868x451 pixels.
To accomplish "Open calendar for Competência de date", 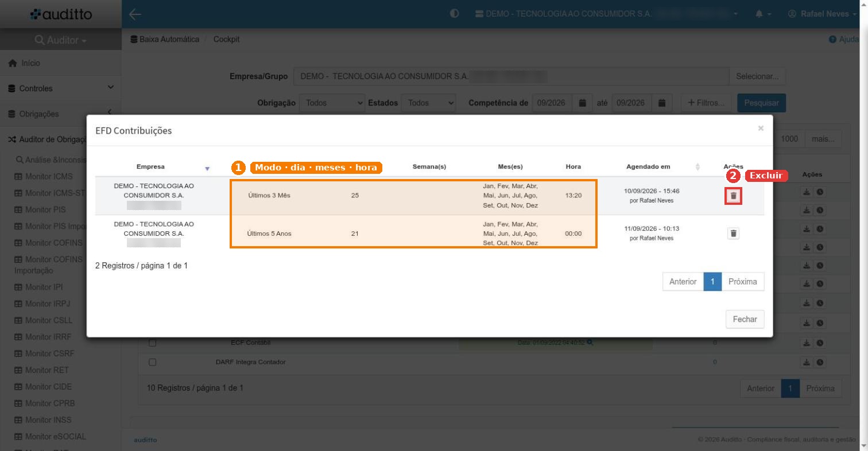I will point(582,103).
